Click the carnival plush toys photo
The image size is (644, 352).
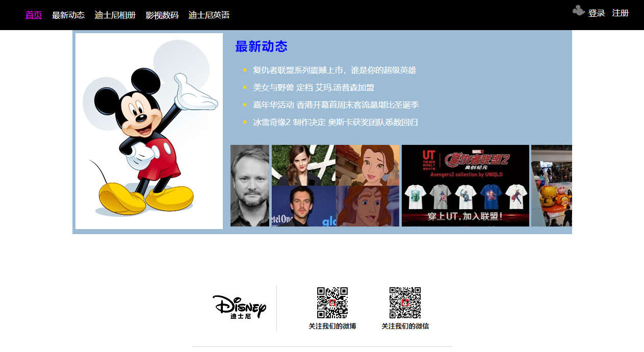(552, 186)
